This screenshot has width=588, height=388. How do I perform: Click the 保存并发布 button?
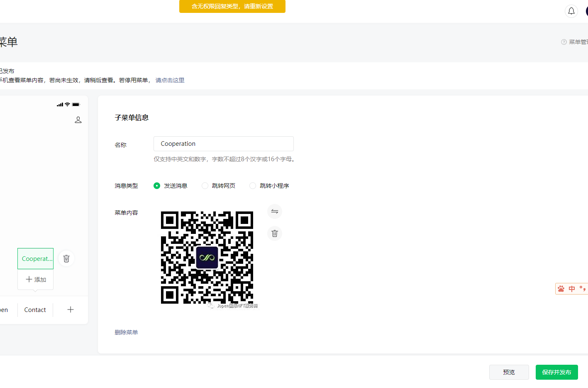pos(557,372)
